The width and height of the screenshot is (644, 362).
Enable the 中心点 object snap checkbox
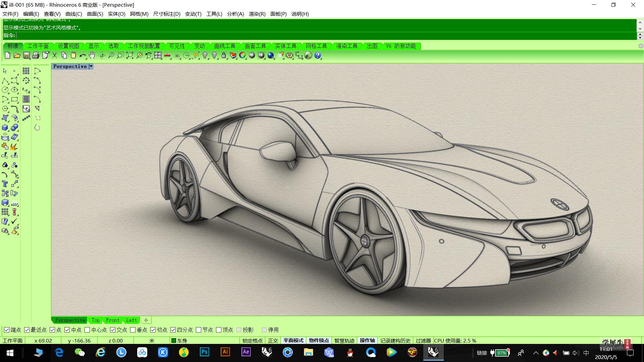pos(87,330)
